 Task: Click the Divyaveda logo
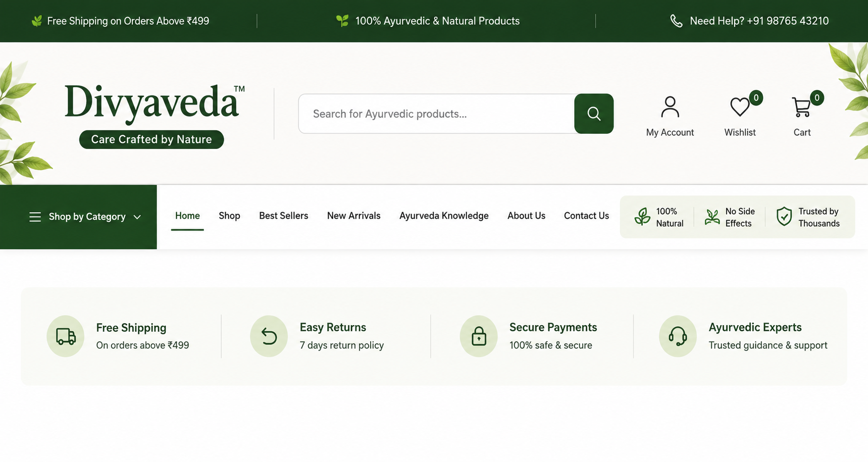(155, 104)
